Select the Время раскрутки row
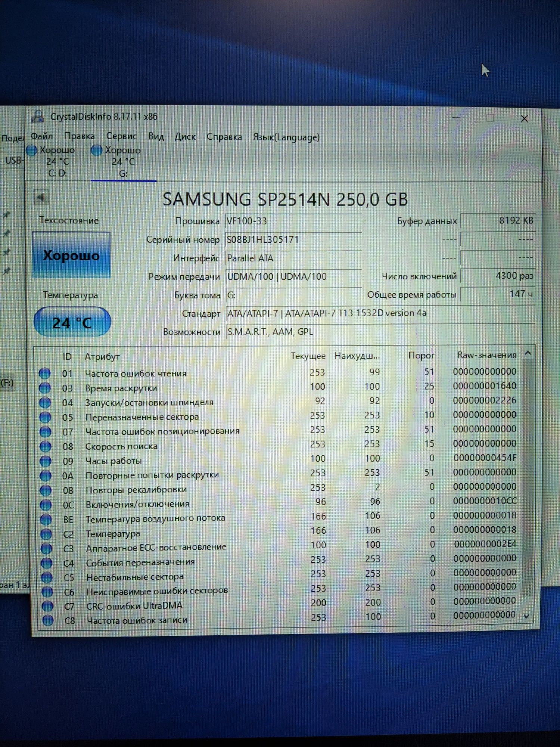 tap(279, 387)
